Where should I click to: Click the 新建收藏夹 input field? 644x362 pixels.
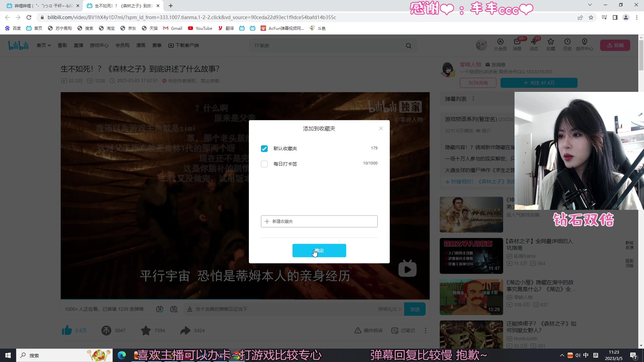tap(319, 221)
